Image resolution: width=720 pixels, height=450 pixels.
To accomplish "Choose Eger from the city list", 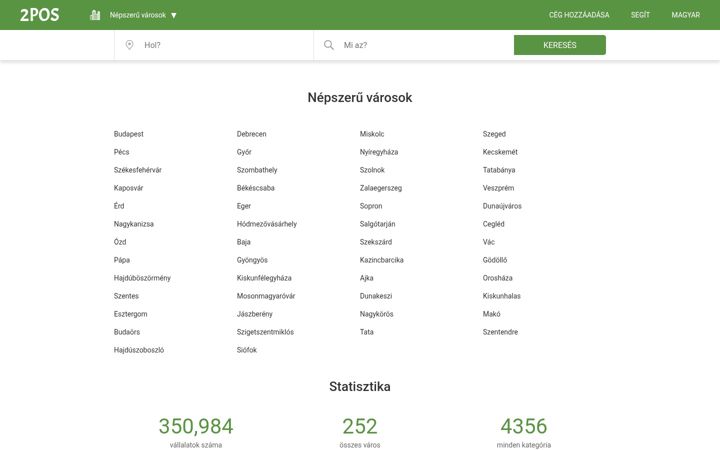I will pos(244,206).
